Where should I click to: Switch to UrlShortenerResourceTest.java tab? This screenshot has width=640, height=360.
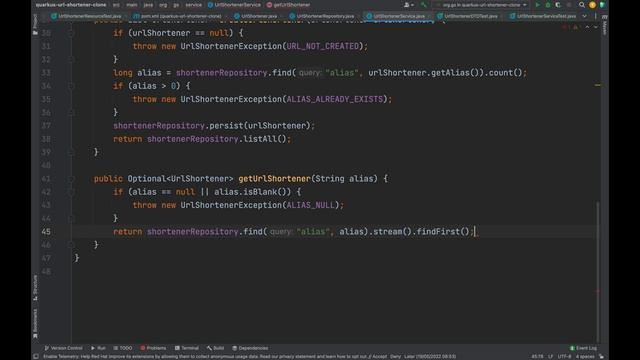click(87, 16)
